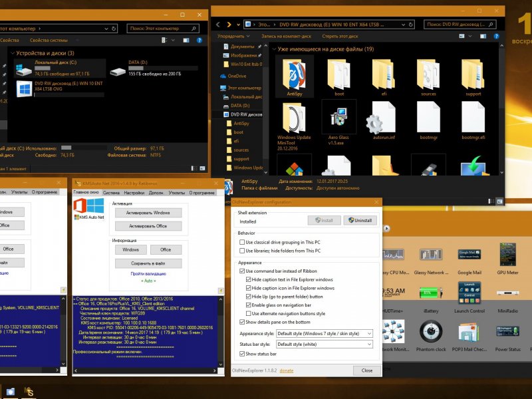Pick the Power Status gadget icon

[507, 331]
